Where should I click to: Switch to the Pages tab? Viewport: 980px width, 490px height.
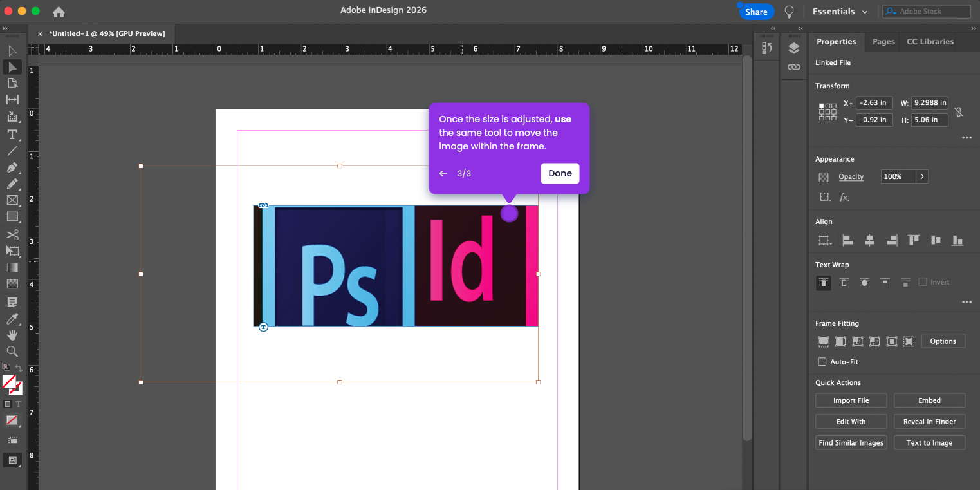pos(883,42)
